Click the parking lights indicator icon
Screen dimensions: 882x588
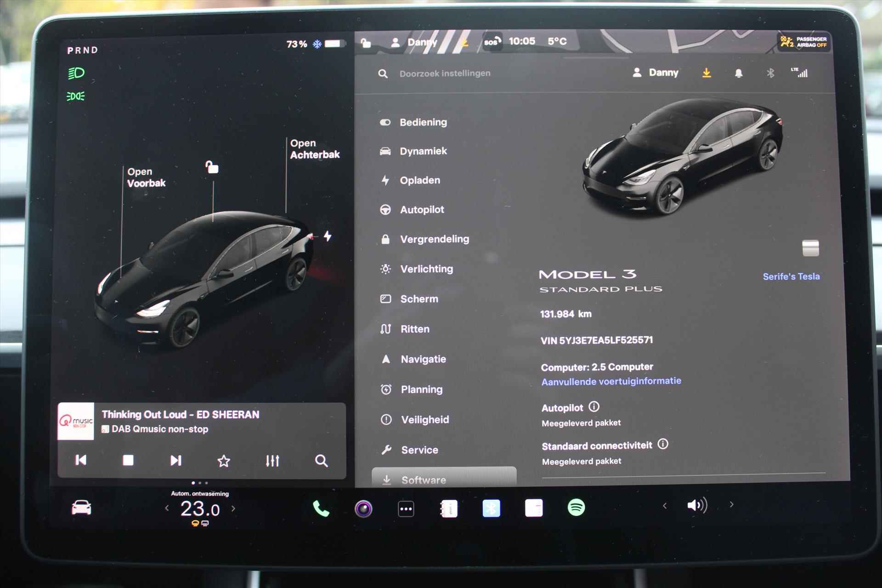pos(76,96)
